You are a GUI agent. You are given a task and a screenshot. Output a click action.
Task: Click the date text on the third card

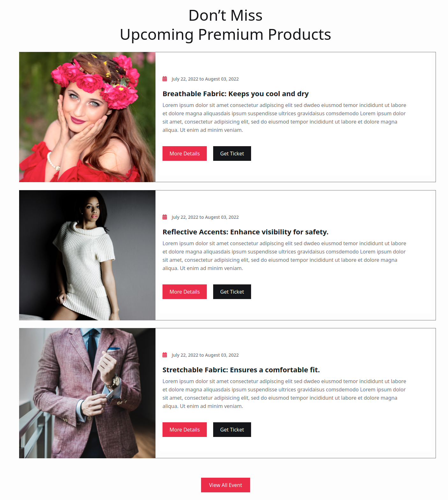(x=205, y=355)
